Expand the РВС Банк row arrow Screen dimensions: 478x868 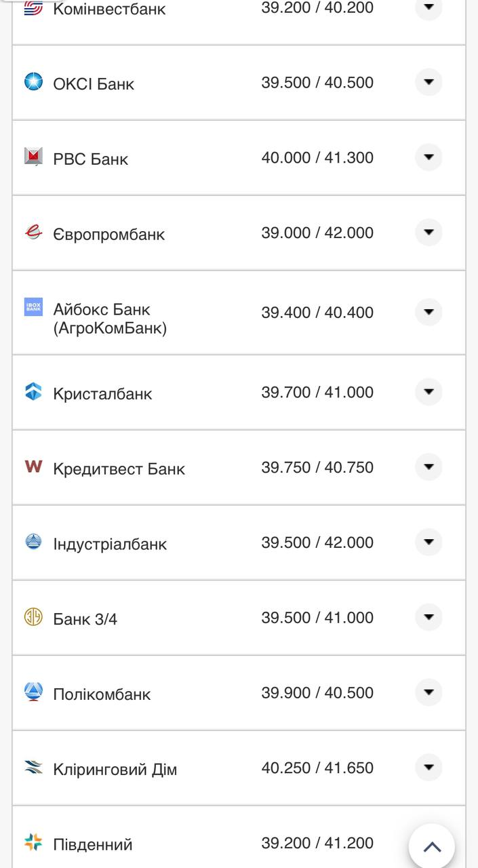coord(429,157)
